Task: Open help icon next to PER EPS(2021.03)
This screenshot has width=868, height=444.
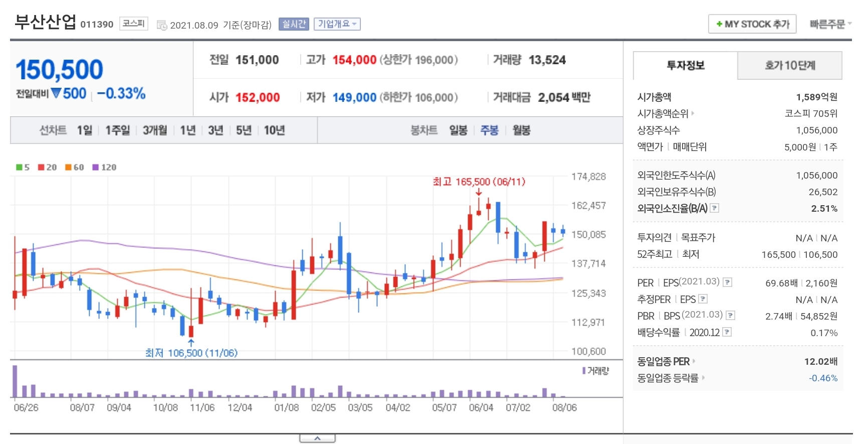Action: (728, 282)
